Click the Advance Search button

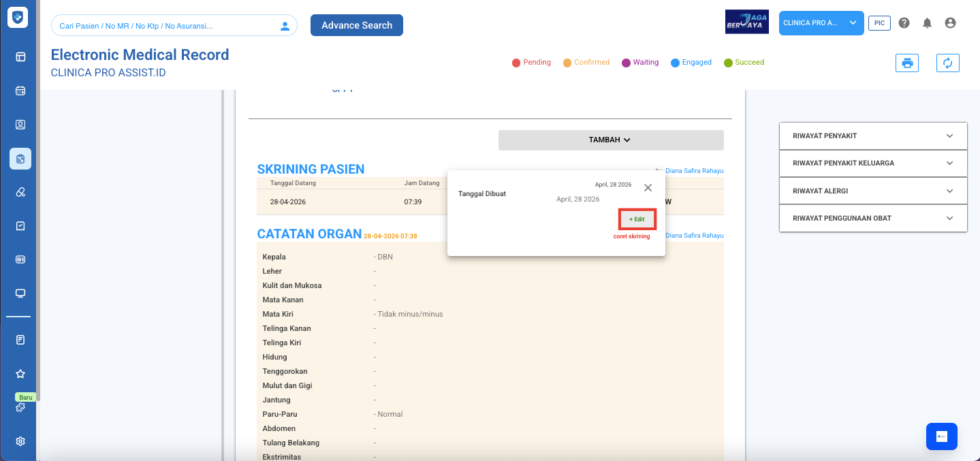(356, 25)
